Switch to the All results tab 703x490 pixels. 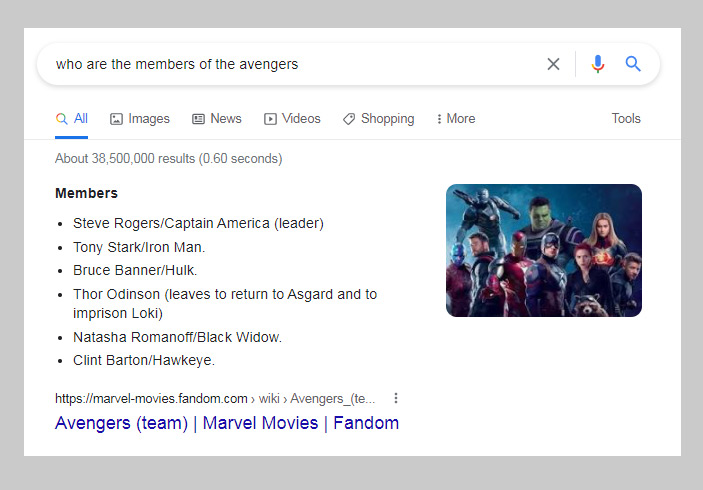(72, 118)
